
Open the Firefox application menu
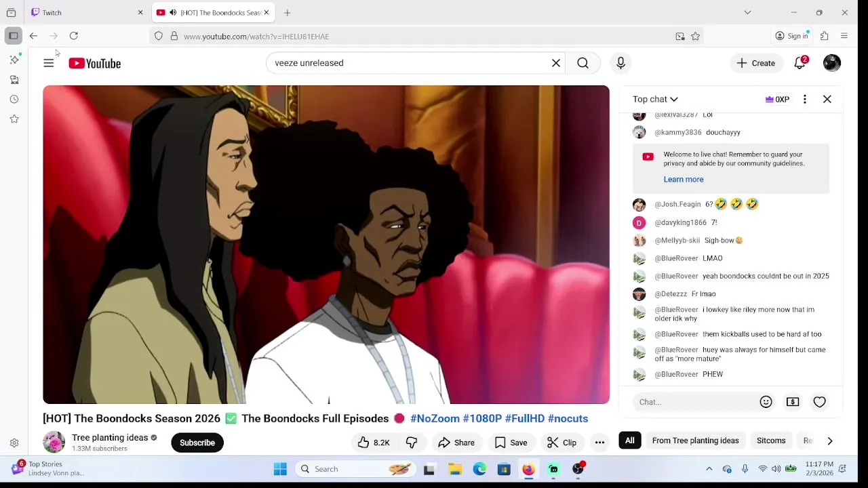coord(844,36)
